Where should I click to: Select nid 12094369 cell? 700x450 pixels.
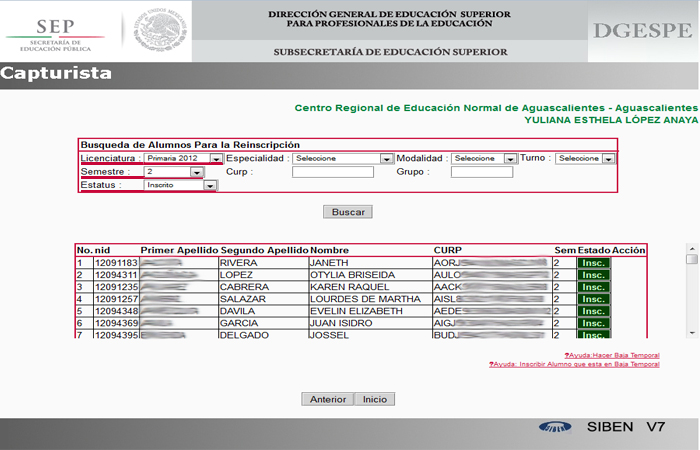[116, 323]
